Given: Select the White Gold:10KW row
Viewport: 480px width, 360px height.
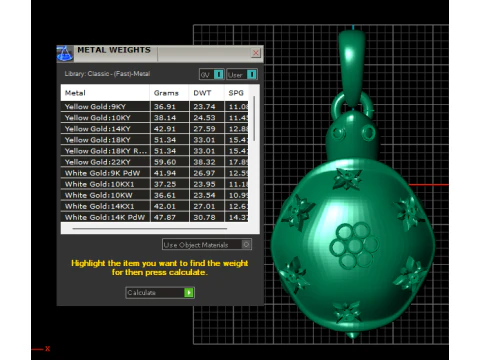Looking at the screenshot, I should point(154,195).
